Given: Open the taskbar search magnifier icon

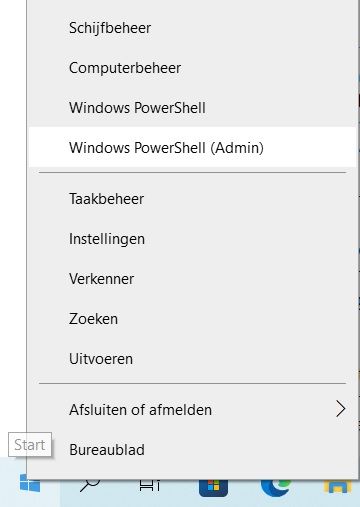Looking at the screenshot, I should [x=90, y=486].
